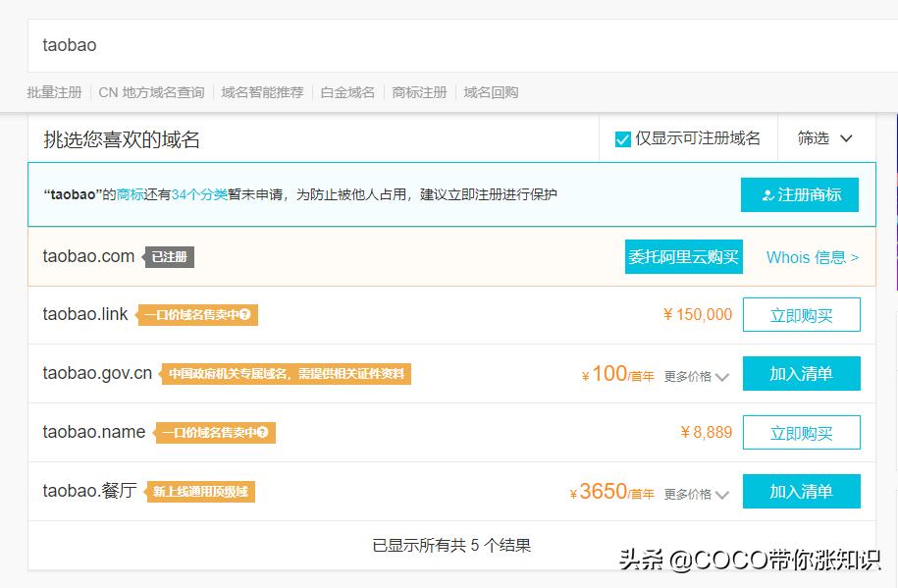Click the taobao.餐厅 domain name text
This screenshot has height=588, width=898.
pyautogui.click(x=90, y=491)
